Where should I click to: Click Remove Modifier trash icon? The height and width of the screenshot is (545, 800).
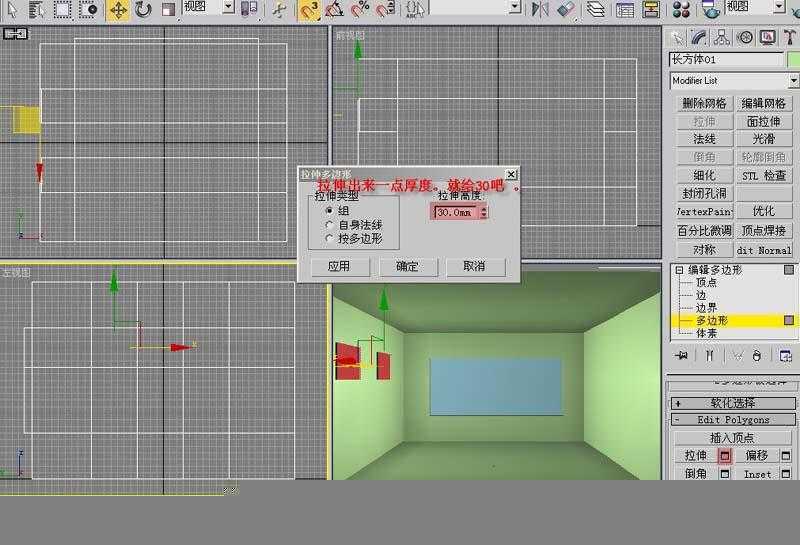757,355
